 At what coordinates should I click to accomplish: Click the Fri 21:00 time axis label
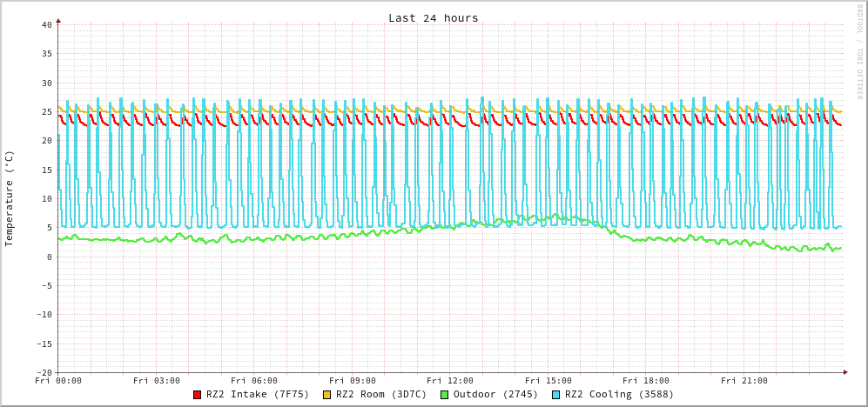[x=744, y=381]
